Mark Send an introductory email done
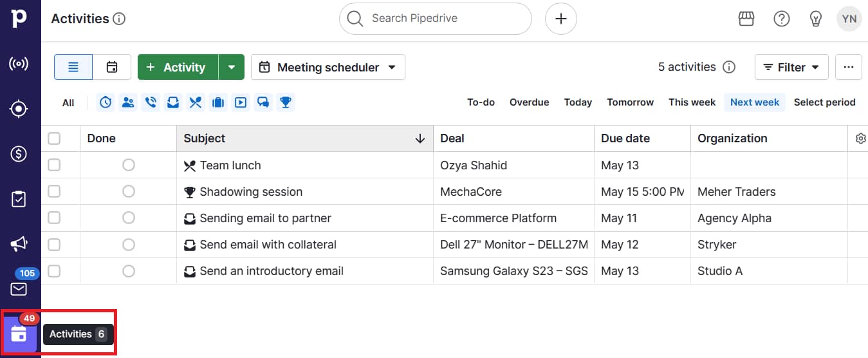This screenshot has width=868, height=358. pyautogui.click(x=129, y=270)
